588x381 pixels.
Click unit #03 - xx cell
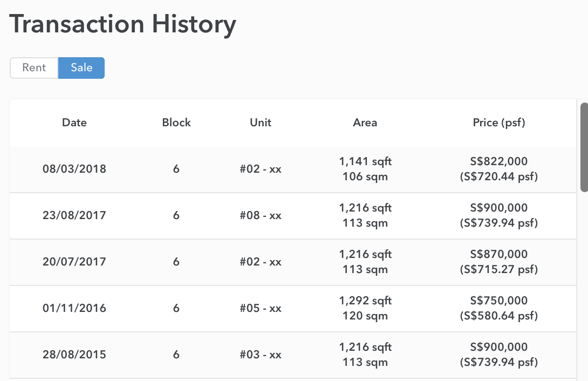pyautogui.click(x=261, y=355)
